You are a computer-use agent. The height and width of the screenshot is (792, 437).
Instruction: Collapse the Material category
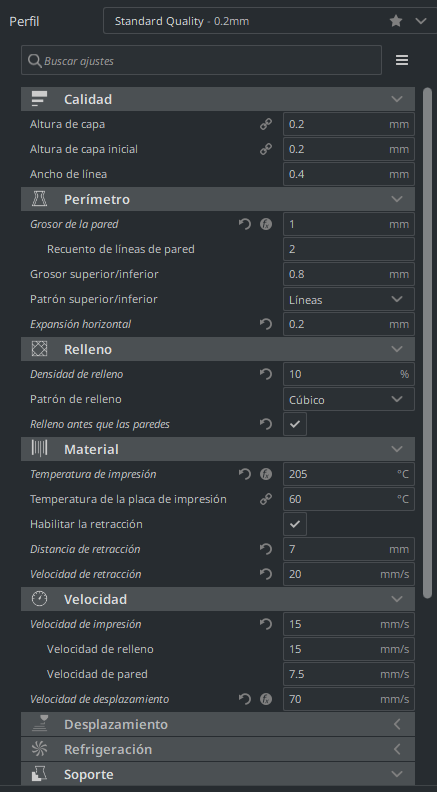(x=218, y=449)
